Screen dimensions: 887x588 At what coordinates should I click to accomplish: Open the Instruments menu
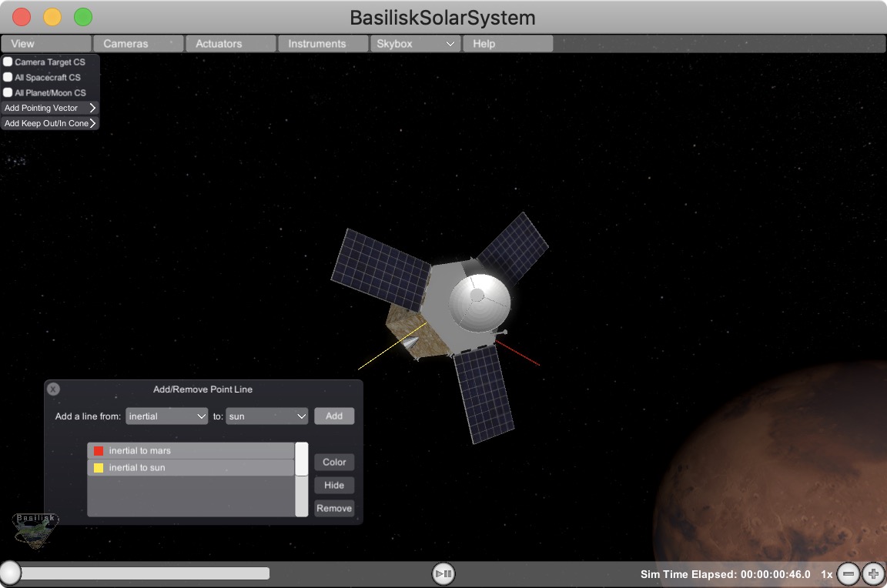click(x=323, y=44)
